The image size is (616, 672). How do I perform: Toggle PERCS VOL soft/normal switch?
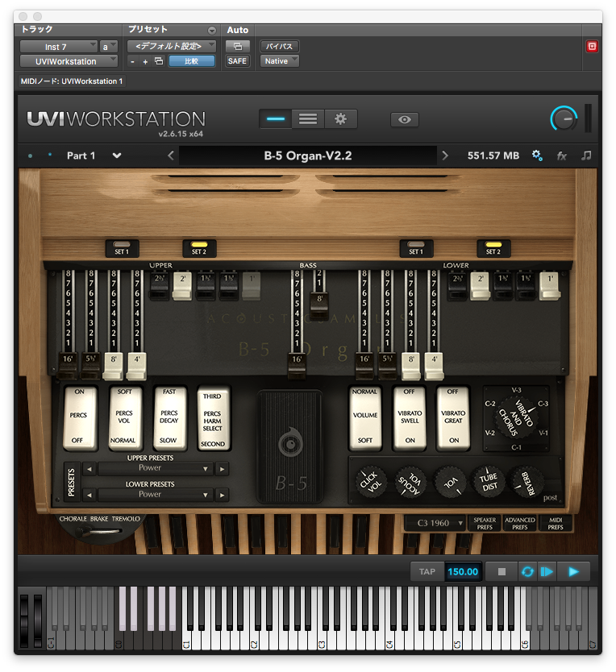(124, 418)
